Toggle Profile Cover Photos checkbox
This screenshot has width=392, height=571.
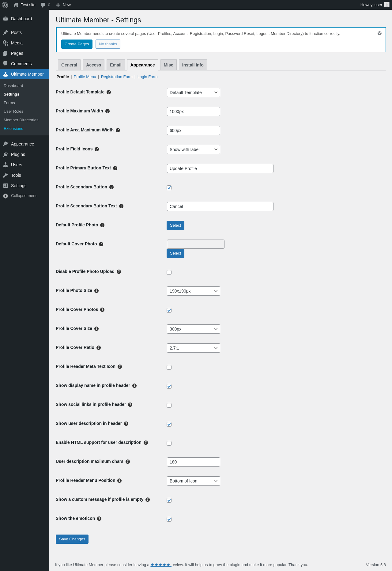click(169, 310)
